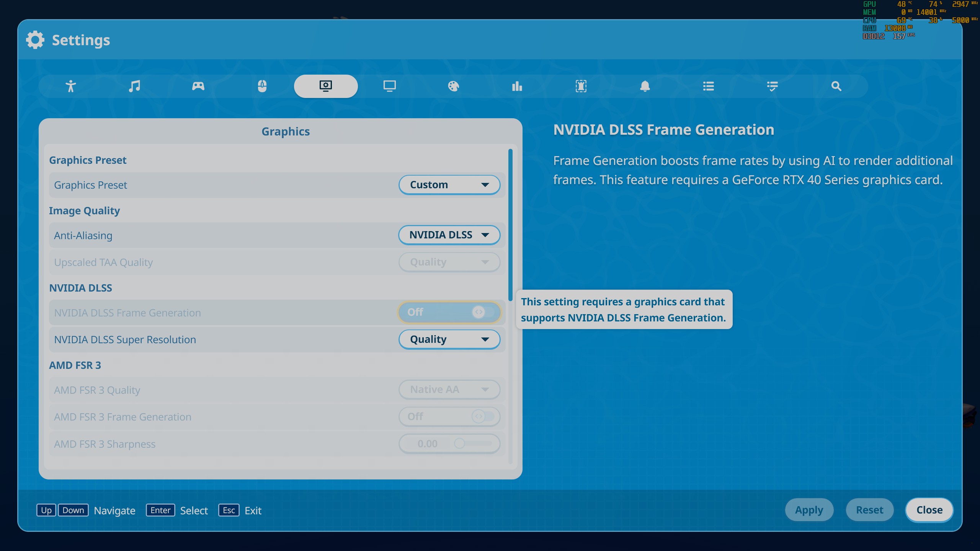Click the Apply button

click(x=809, y=510)
